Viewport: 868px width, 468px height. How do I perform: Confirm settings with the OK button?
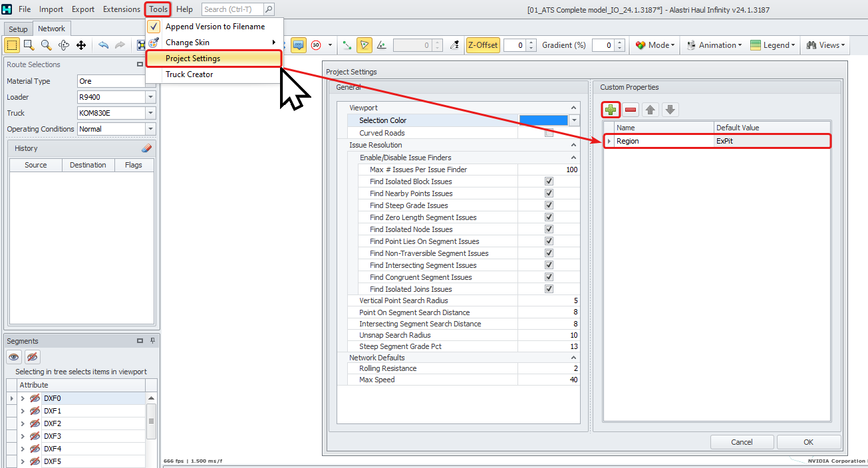tap(808, 441)
